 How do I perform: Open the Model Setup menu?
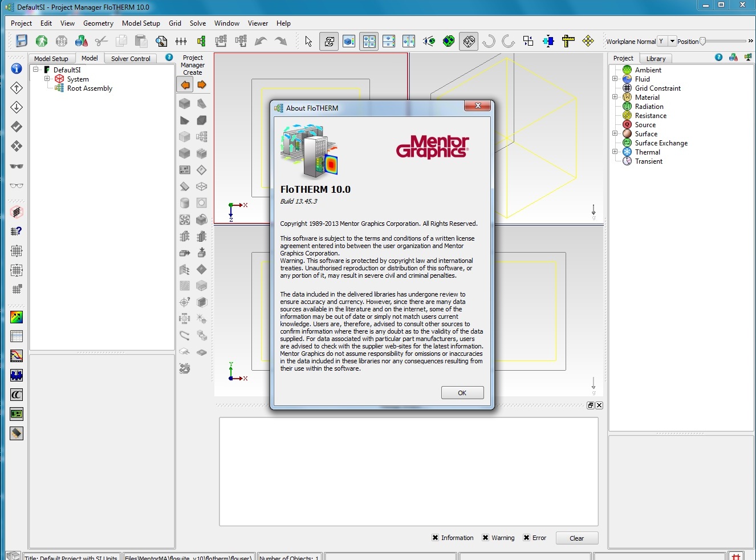[x=141, y=23]
